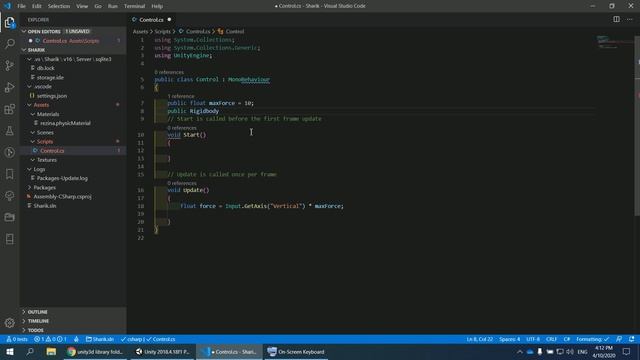The width and height of the screenshot is (640, 360).
Task: Open the File menu
Action: [22, 6]
